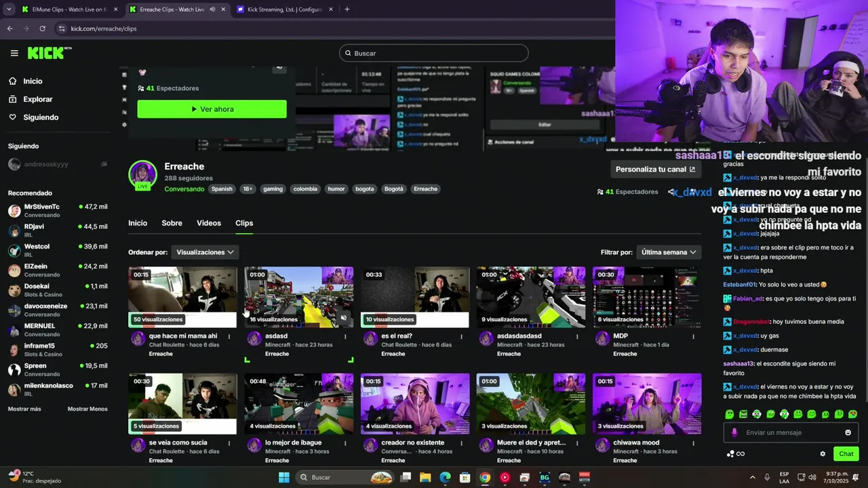
Task: Click the Erreache channel avatar
Action: (x=143, y=174)
